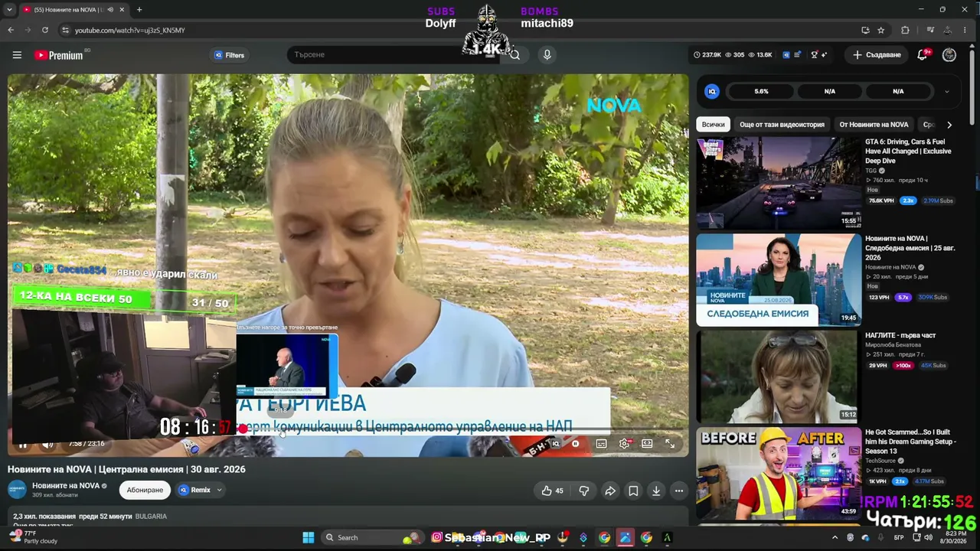Dislike the video
Viewport: 980px width, 551px height.
point(583,491)
